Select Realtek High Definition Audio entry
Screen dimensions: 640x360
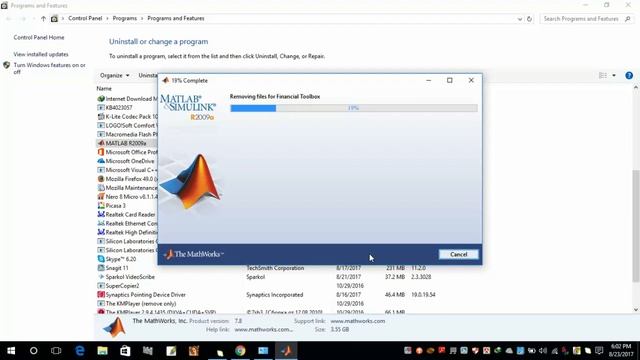127,232
